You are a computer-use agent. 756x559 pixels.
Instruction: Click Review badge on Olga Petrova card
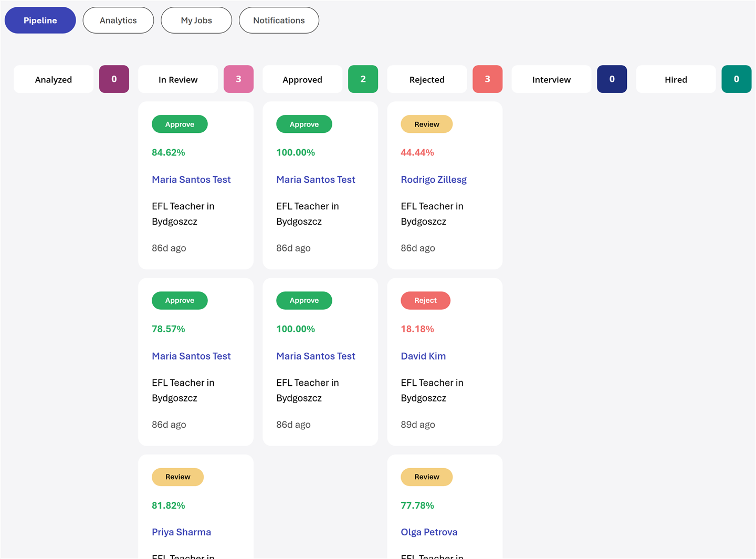click(426, 477)
